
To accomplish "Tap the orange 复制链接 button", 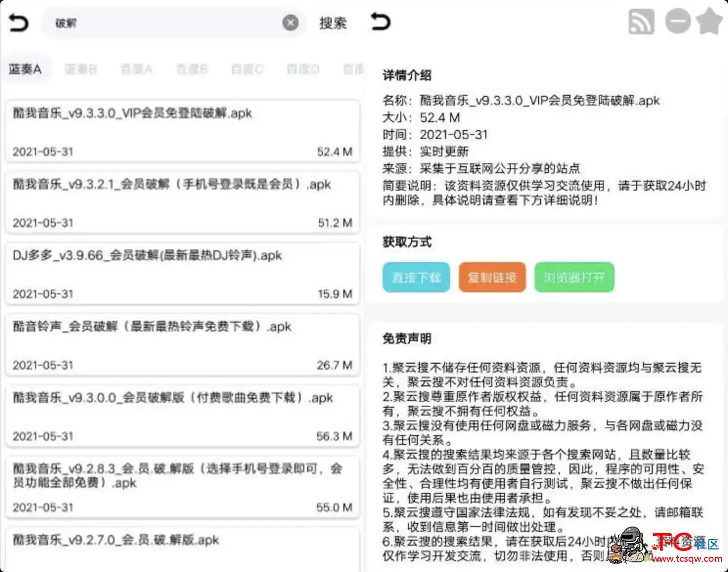I will click(492, 277).
